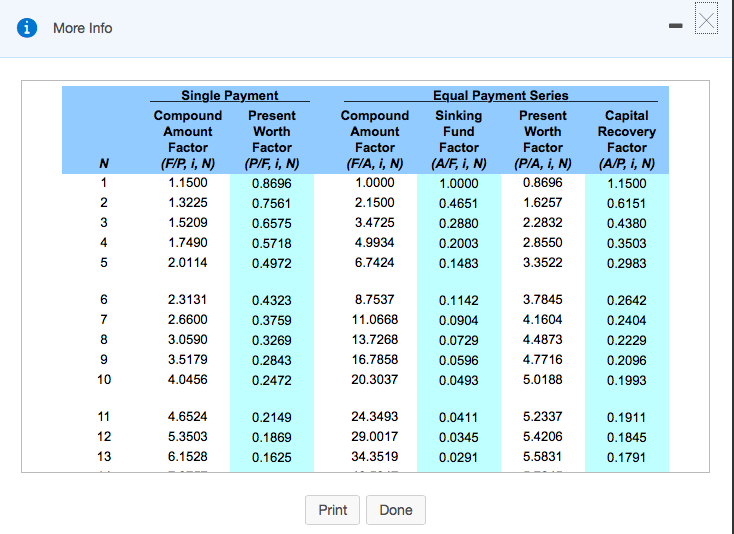Select the value 2.0114 in row 5
Screen dimensions: 734x534
[188, 262]
